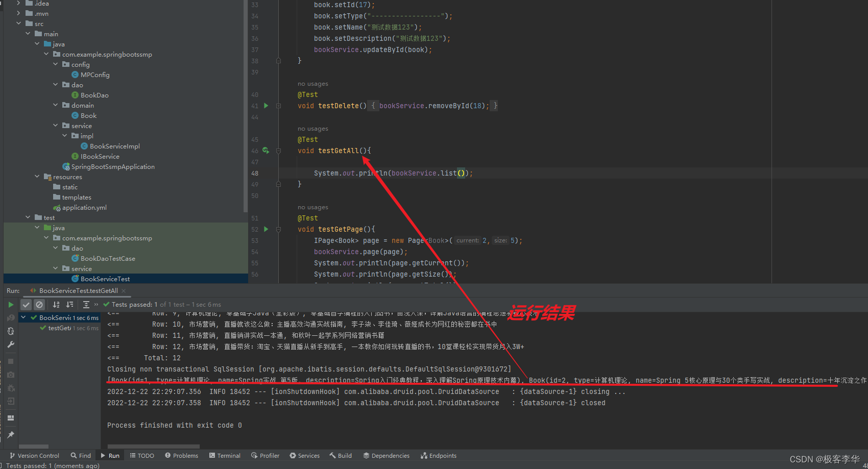
Task: Open the Profiler tool window
Action: point(265,456)
